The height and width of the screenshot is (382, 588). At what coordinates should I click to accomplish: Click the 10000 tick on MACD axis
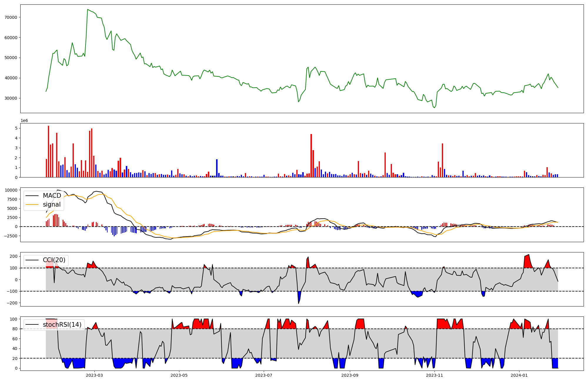pos(11,190)
